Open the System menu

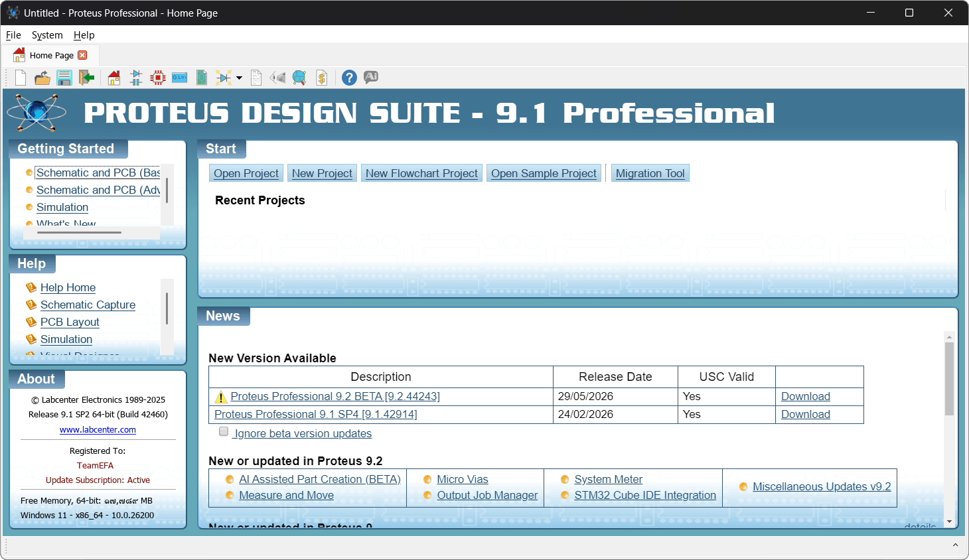47,35
